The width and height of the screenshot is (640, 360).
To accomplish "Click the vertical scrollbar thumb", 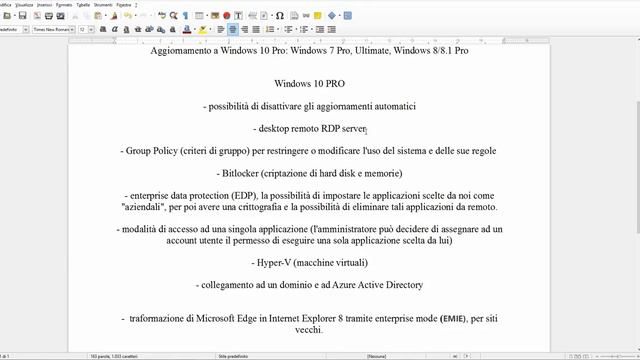I will tap(638, 167).
